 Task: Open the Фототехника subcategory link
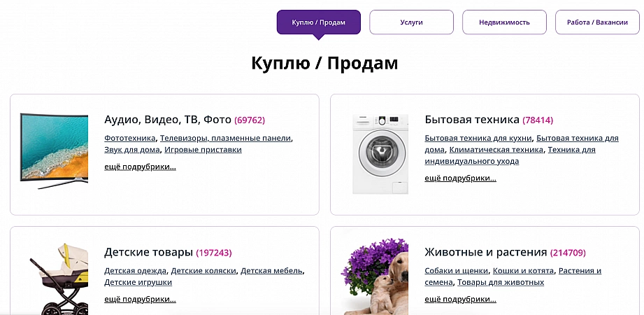(x=129, y=138)
